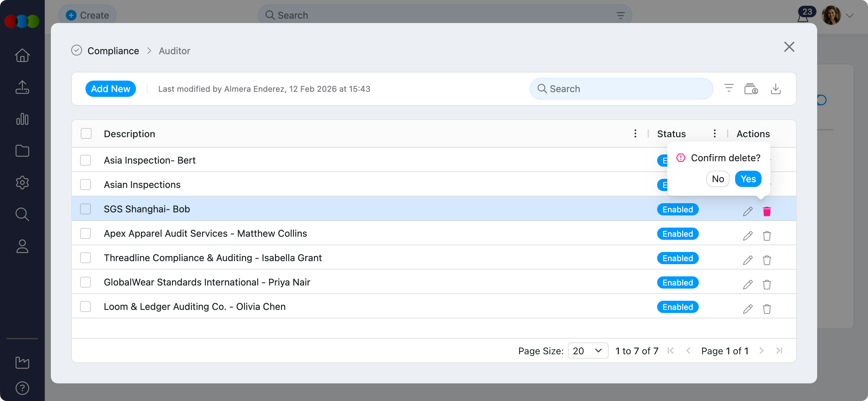Open Description column options menu
The height and width of the screenshot is (401, 868).
click(x=635, y=134)
